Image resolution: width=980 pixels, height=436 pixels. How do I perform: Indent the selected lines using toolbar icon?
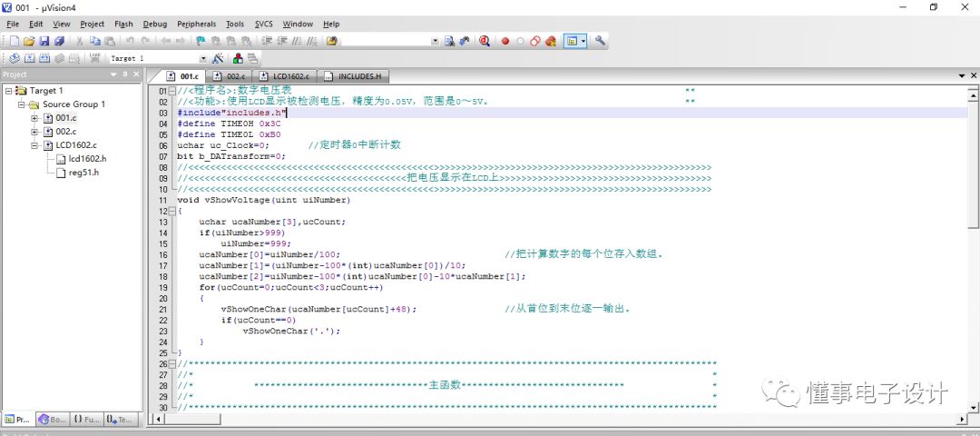click(267, 41)
